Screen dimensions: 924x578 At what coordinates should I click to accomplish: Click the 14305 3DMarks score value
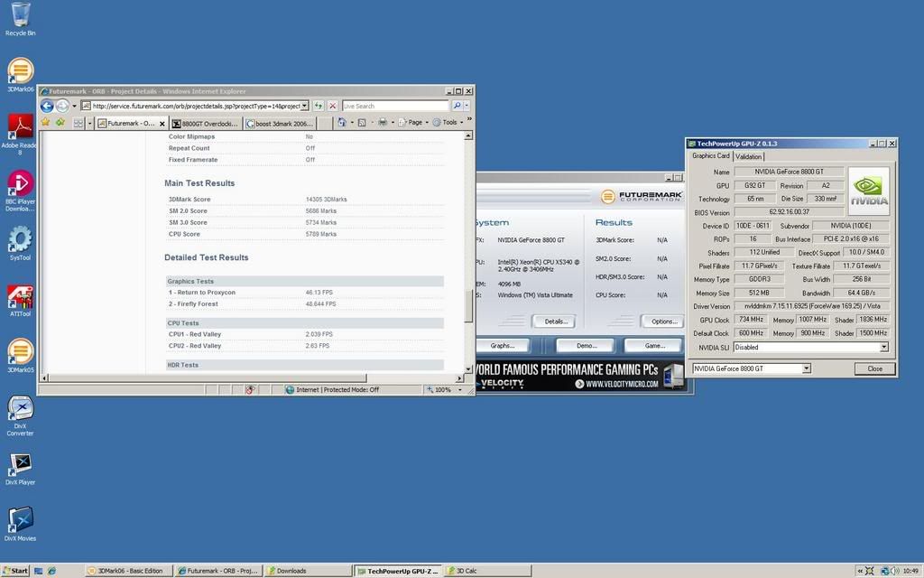pos(326,200)
